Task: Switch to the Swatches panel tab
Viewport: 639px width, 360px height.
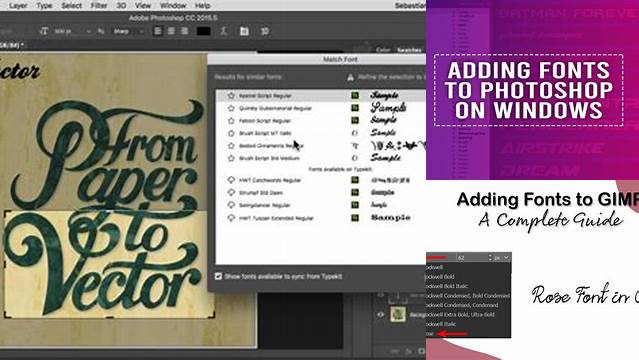Action: pos(409,50)
